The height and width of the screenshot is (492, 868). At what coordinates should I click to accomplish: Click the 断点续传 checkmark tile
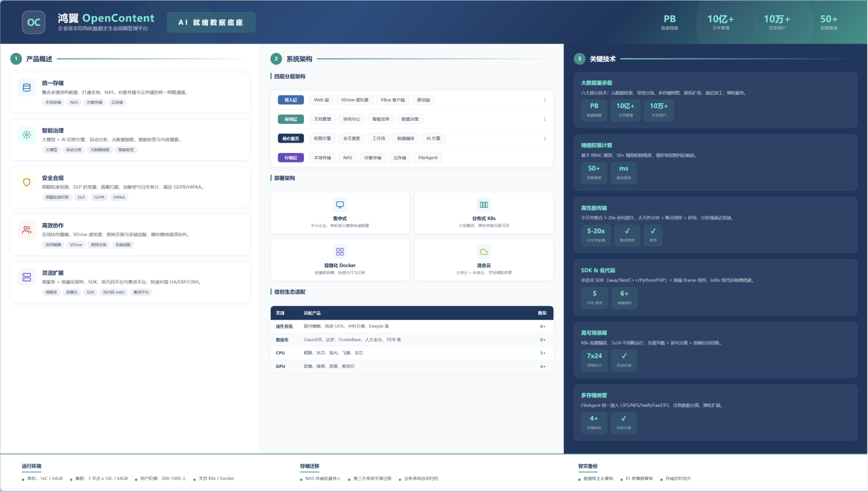point(627,234)
